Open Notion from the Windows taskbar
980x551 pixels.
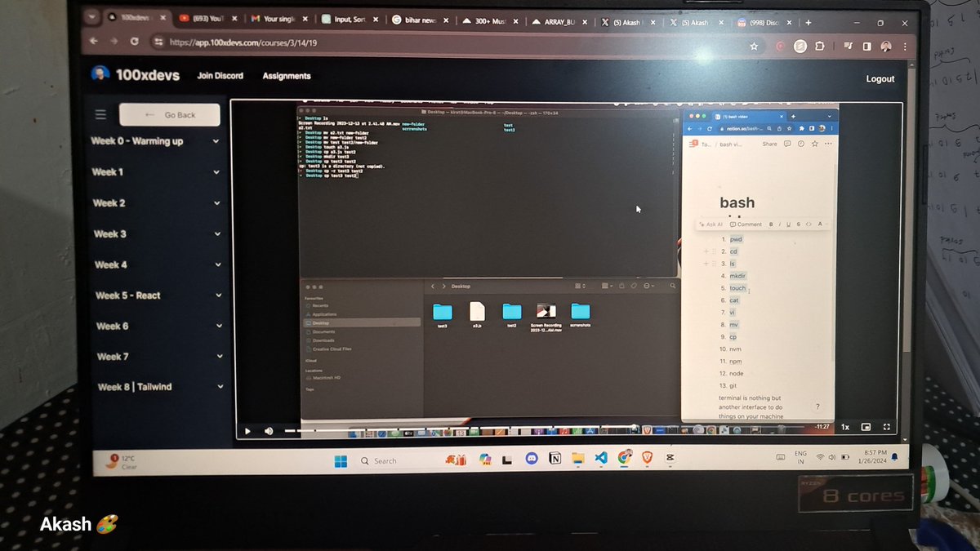click(555, 460)
